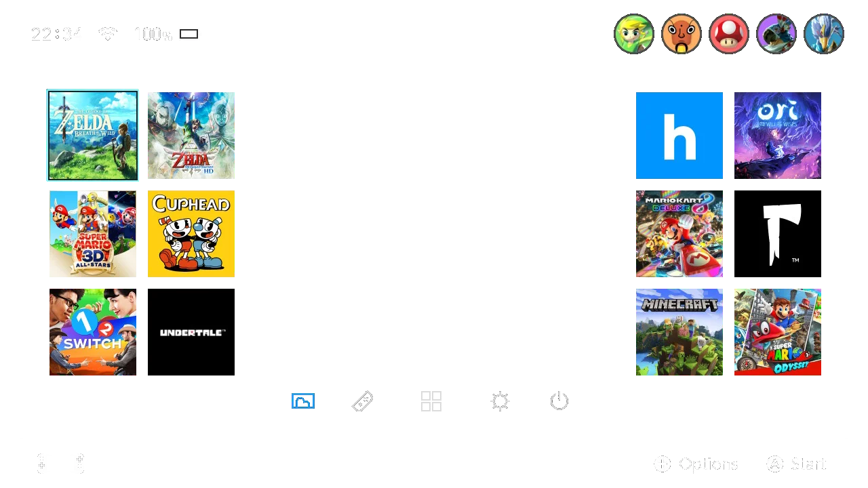This screenshot has height=488, width=868.
Task: Launch the Undertale game tile
Action: pyautogui.click(x=191, y=332)
